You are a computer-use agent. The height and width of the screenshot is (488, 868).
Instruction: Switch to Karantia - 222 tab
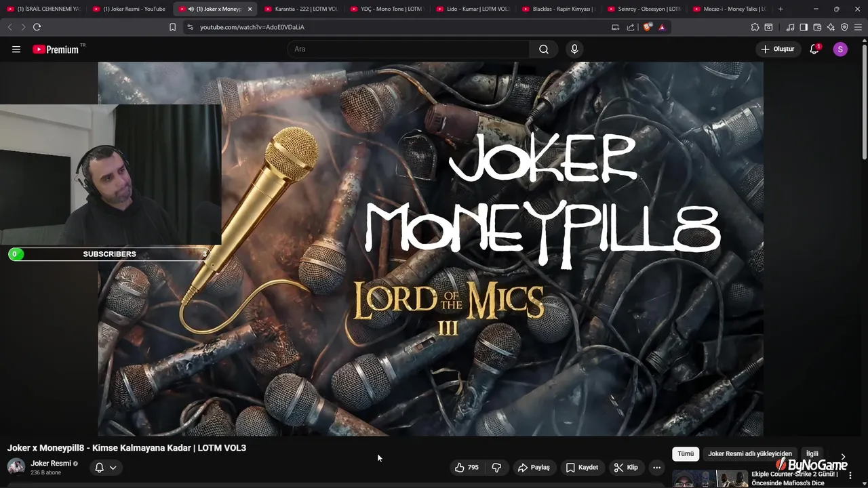[300, 9]
